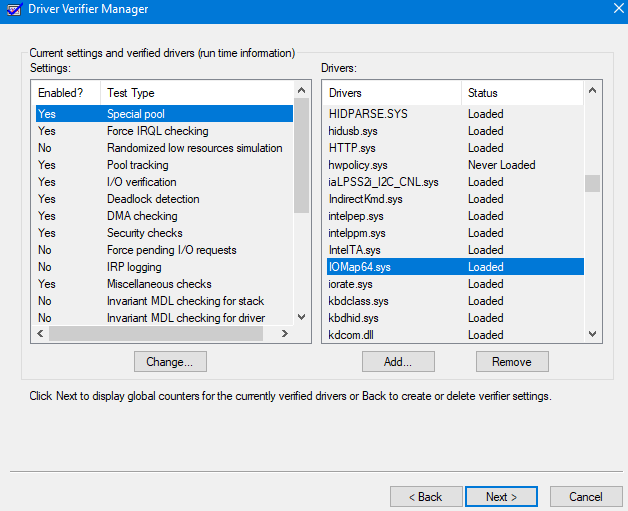628x511 pixels.
Task: Click the Change... settings button
Action: point(170,362)
